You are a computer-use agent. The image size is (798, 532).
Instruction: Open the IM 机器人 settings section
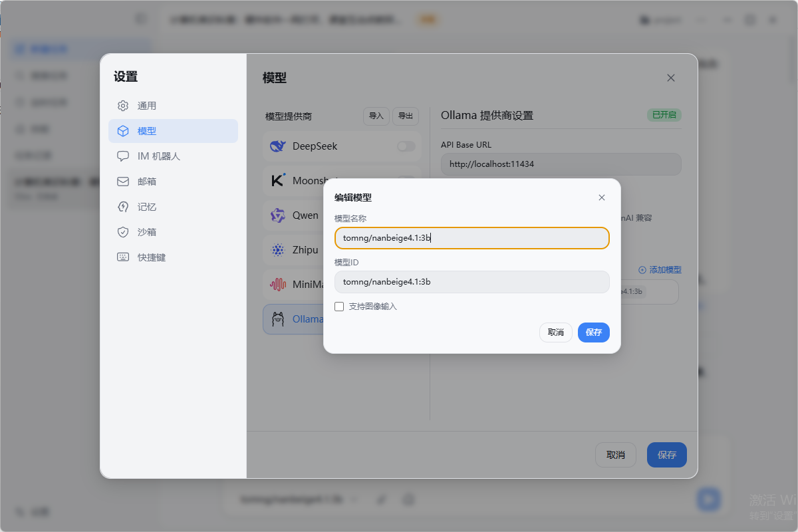(173, 156)
